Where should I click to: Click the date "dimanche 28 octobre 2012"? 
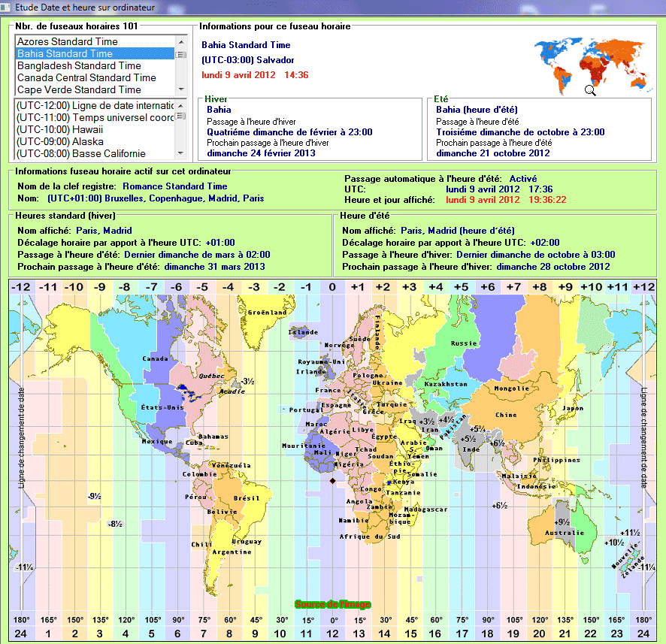pos(553,267)
